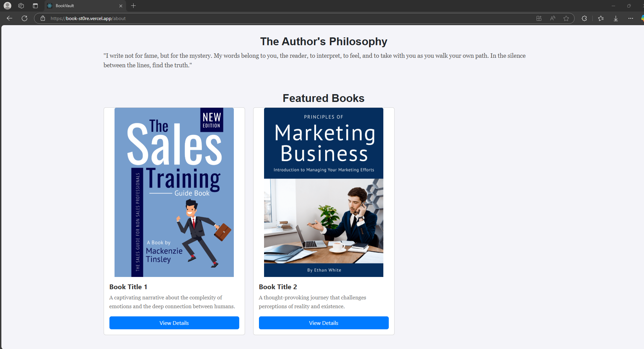
Task: Open the workspaces icon in title bar
Action: (21, 6)
